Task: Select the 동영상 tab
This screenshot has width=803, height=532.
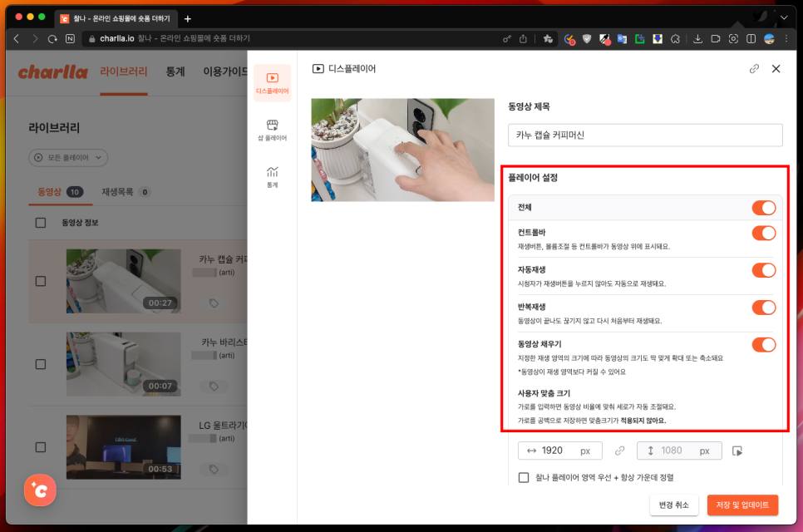Action: tap(61, 192)
